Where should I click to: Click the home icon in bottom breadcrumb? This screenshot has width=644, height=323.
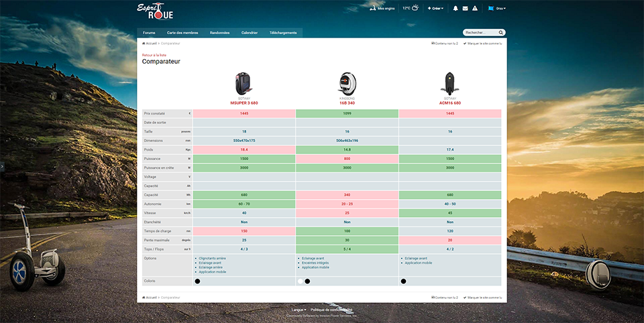[x=144, y=298]
